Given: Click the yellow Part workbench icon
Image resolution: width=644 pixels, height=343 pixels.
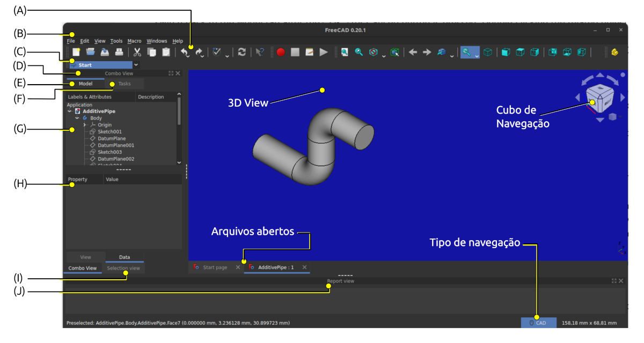Looking at the screenshot, I should [615, 52].
